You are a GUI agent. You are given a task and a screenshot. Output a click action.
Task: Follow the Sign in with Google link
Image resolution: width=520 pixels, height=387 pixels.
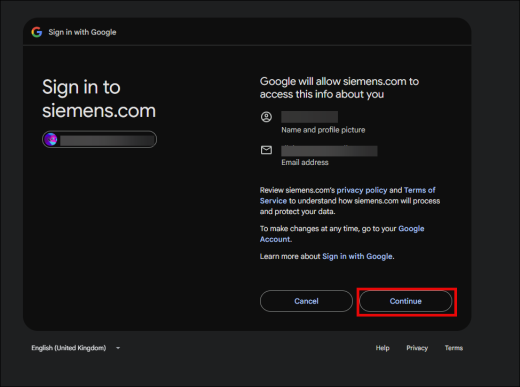coord(357,256)
